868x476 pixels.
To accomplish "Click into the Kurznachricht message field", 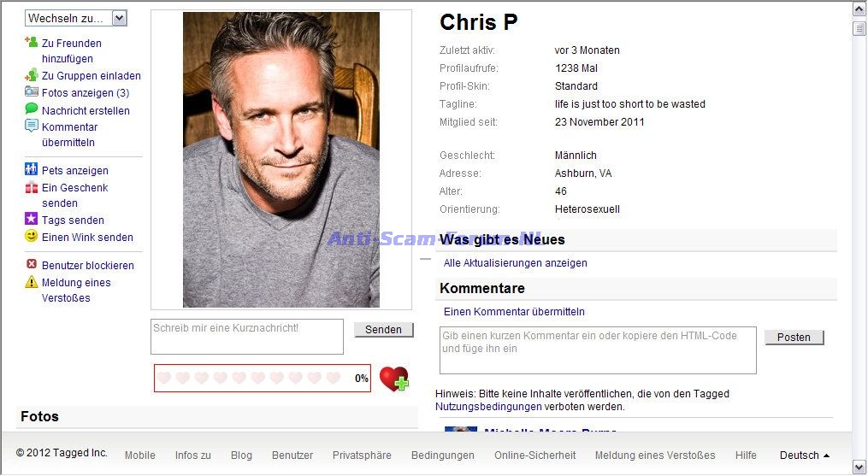I will point(247,337).
